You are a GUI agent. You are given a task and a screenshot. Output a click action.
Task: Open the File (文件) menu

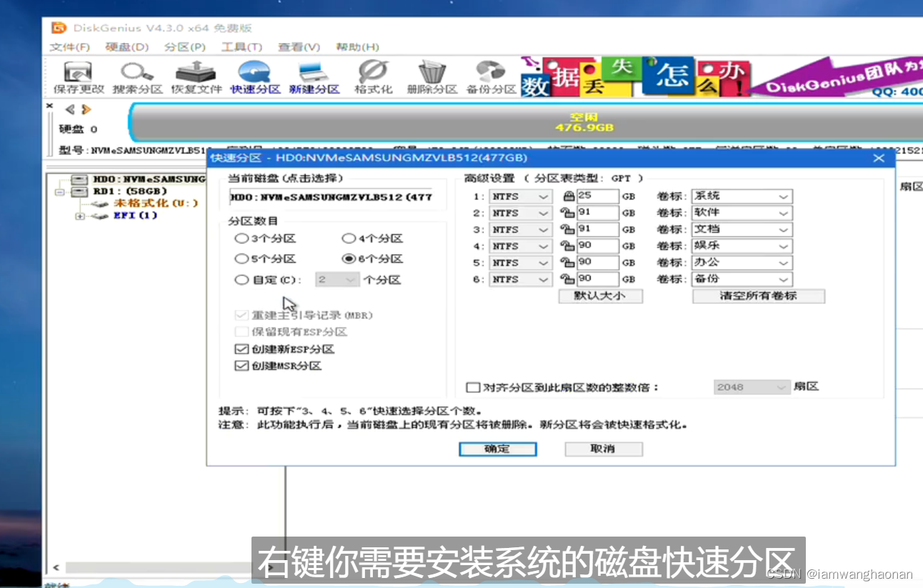69,47
